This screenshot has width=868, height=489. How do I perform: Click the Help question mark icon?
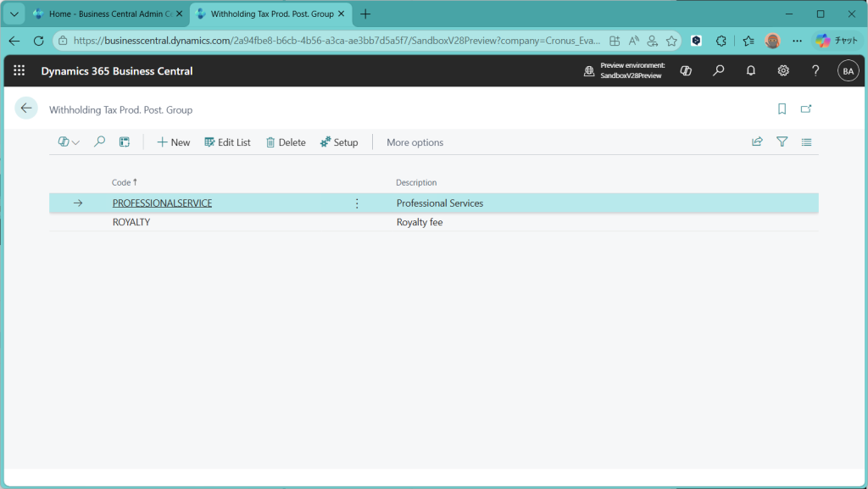tap(815, 71)
